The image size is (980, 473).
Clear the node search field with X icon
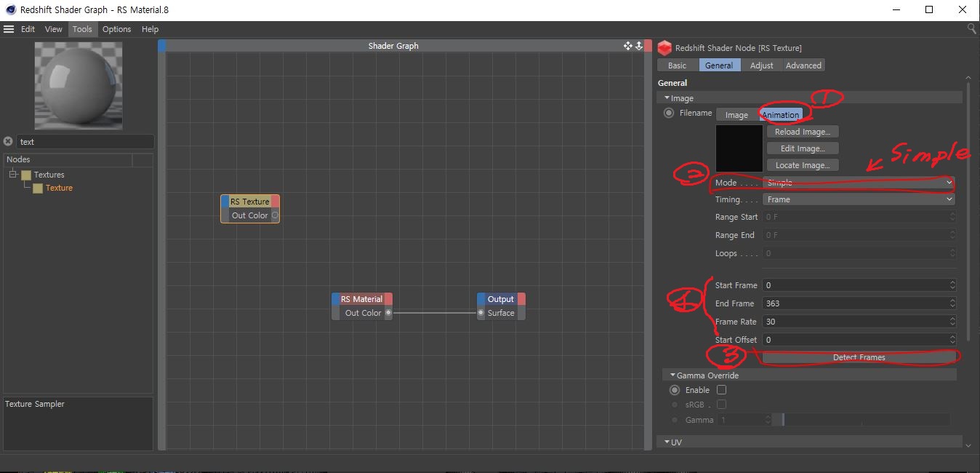pos(8,141)
